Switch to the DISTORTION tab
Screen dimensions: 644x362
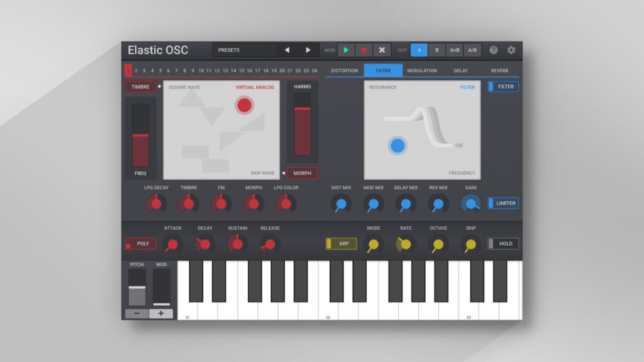(x=344, y=71)
